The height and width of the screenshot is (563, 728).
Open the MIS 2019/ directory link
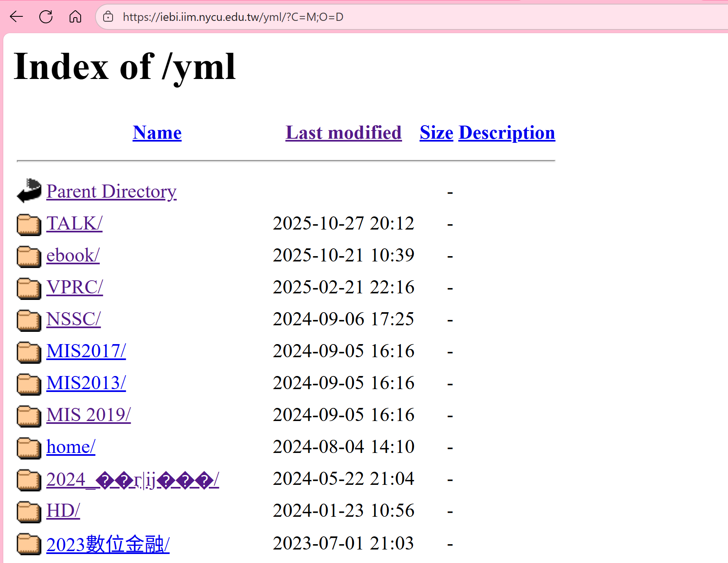tap(88, 415)
